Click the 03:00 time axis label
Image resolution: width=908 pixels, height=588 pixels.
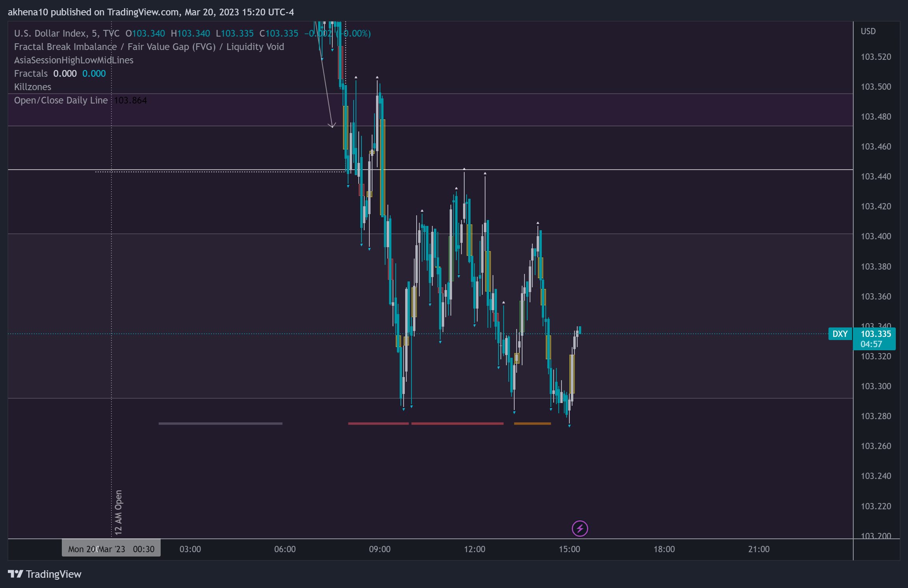(190, 549)
